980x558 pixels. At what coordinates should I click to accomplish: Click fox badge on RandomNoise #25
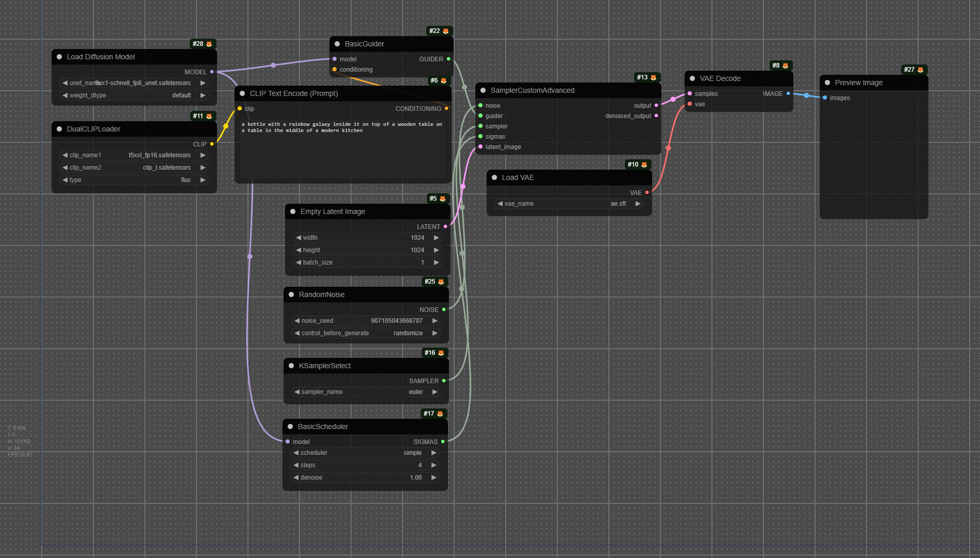click(x=441, y=282)
